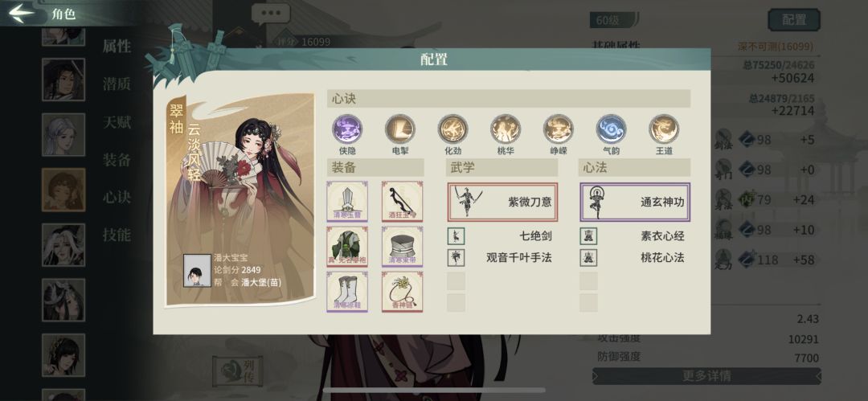
Task: Switch to the 属性 tab
Action: point(117,47)
